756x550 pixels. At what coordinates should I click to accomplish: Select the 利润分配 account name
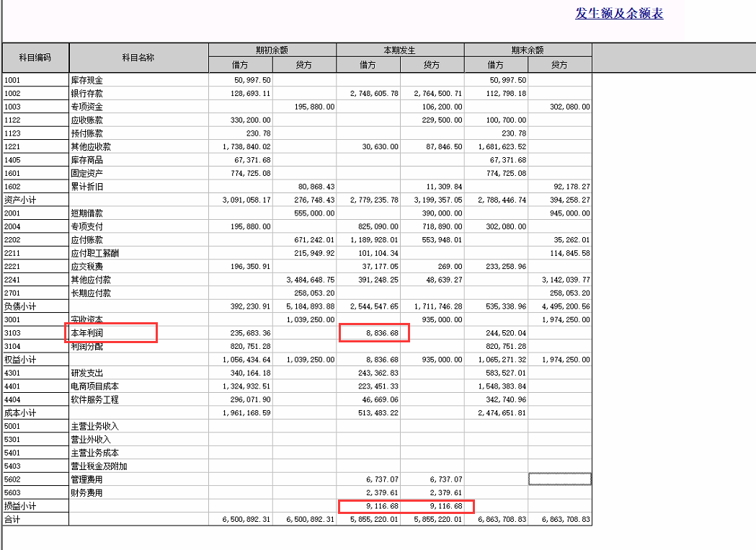click(x=86, y=347)
